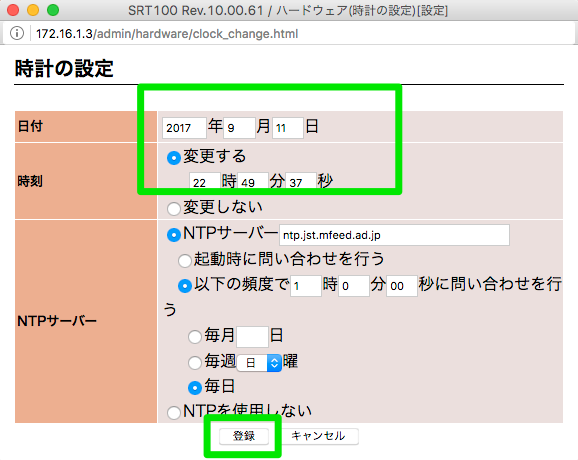Click the site info icon in address bar
The width and height of the screenshot is (578, 460).
[17, 34]
